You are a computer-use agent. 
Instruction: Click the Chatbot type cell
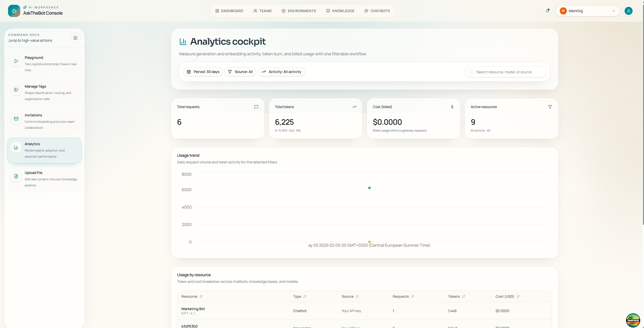click(x=300, y=311)
